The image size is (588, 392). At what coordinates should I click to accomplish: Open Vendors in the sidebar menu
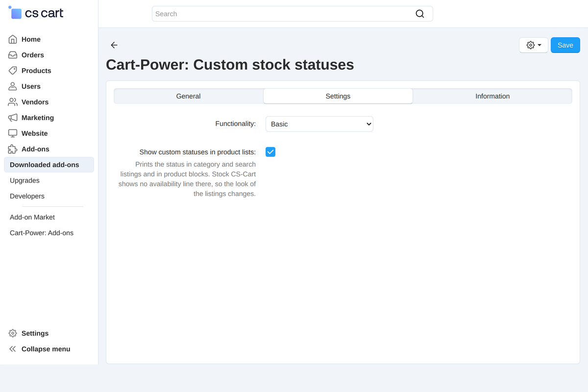pyautogui.click(x=35, y=102)
